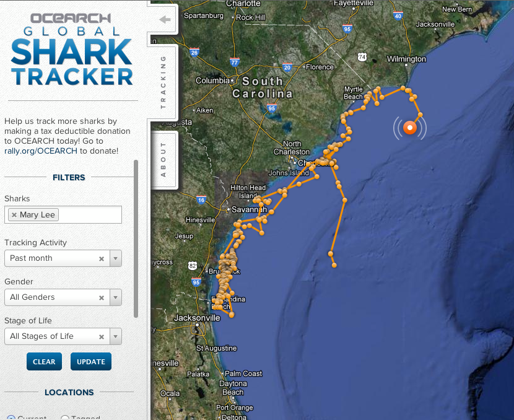Screen dimensions: 514x420
Task: Collapse the sidebar with the left arrow
Action: click(165, 19)
